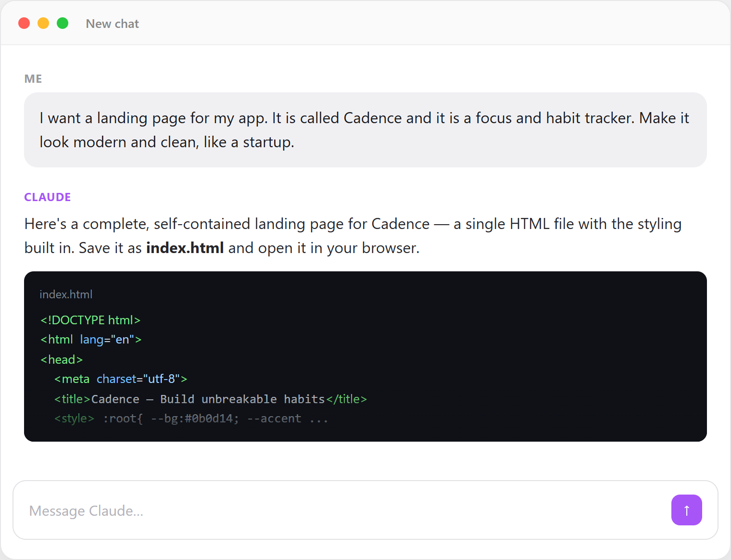
Task: Click the CLAUDE sender label
Action: pos(48,197)
